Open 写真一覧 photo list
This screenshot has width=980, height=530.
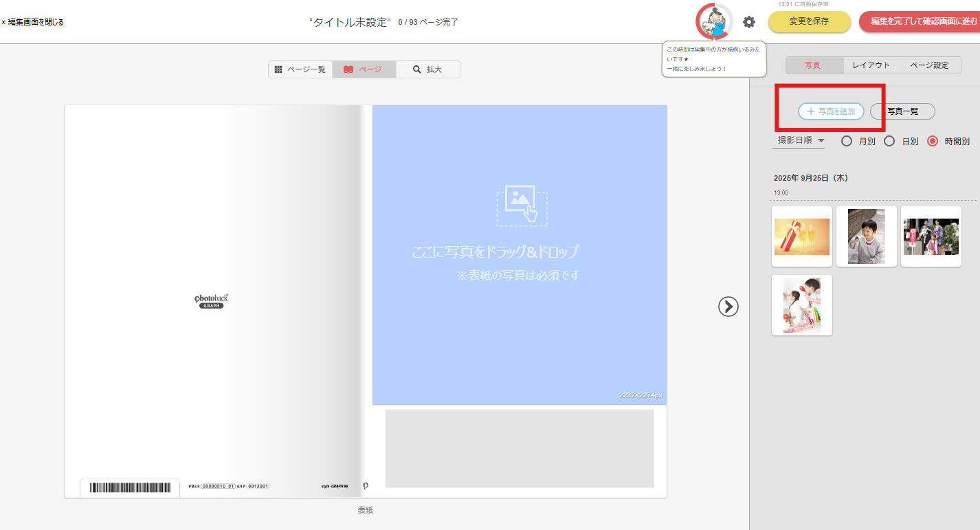point(902,111)
